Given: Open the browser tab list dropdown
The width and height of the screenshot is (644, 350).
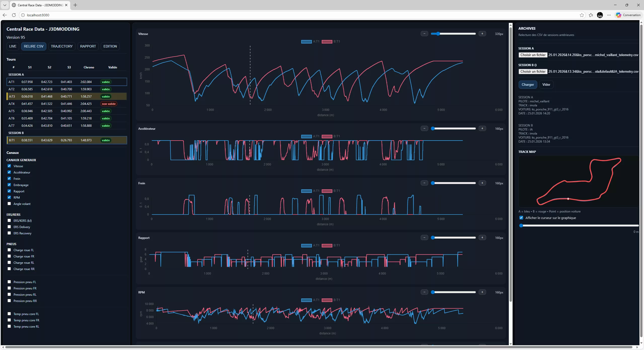Looking at the screenshot, I should (5, 5).
